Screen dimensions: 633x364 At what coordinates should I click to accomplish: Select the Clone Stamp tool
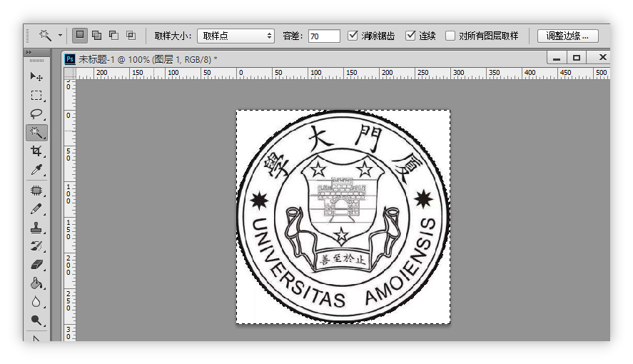point(36,228)
